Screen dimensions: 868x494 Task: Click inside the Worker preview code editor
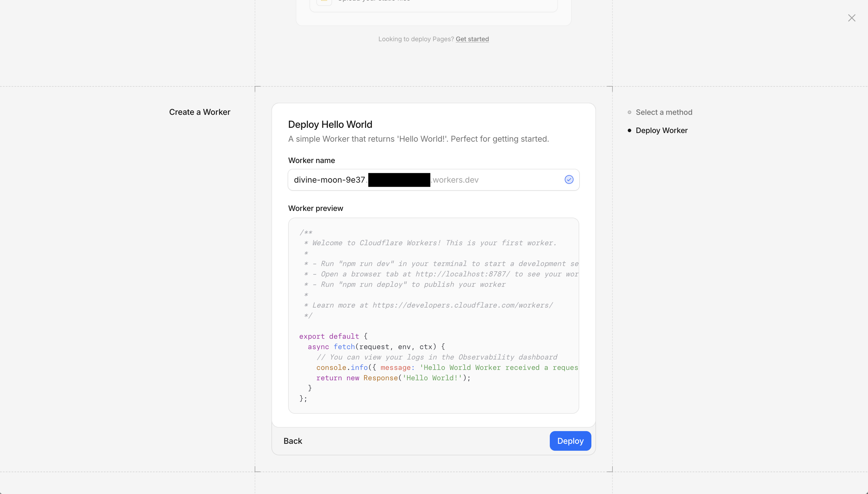coord(433,316)
